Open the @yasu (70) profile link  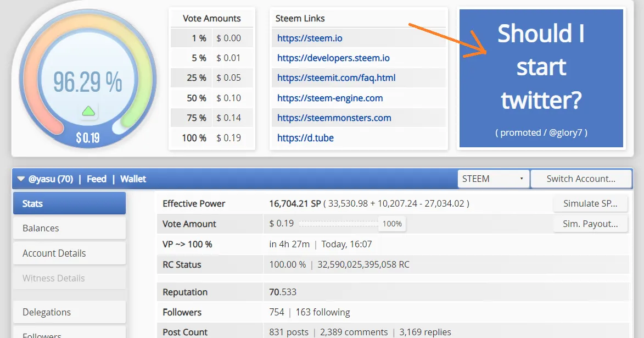pos(51,179)
